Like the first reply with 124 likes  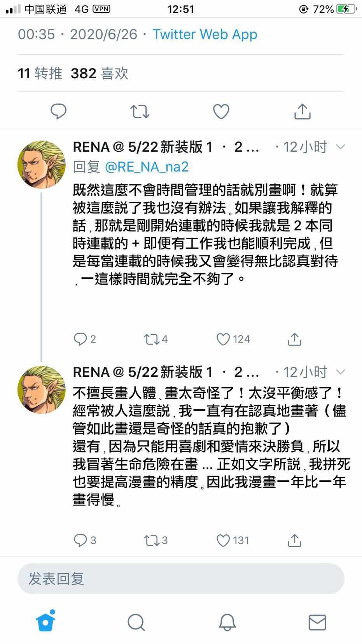223,339
